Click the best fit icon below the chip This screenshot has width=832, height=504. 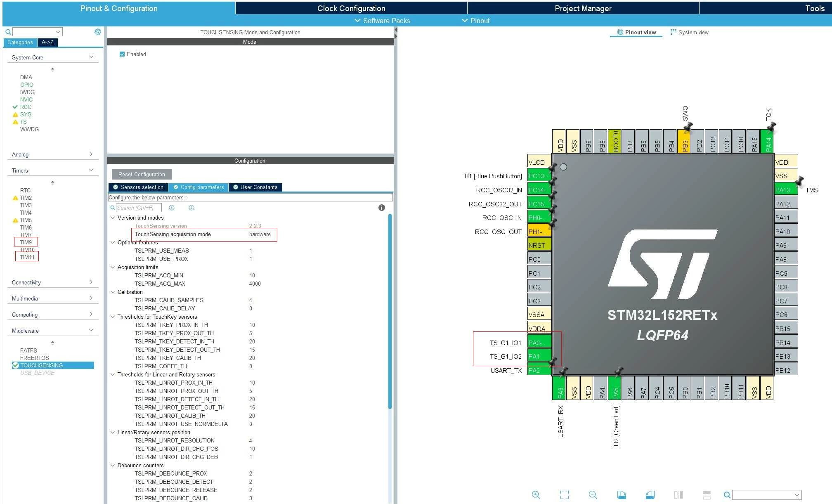pyautogui.click(x=564, y=495)
